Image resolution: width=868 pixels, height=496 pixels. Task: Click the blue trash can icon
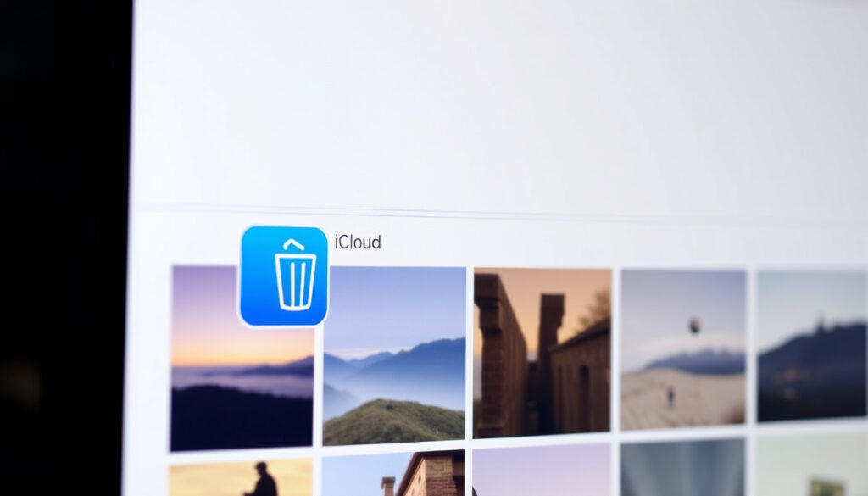283,276
